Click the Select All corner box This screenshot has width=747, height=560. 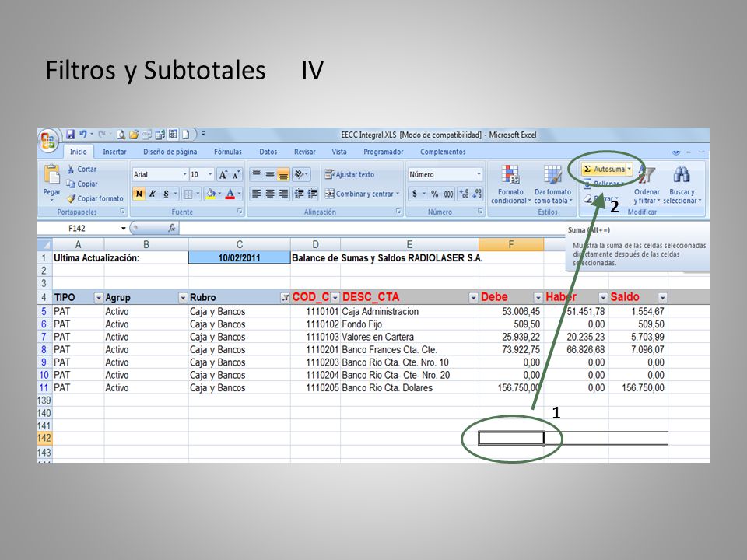(x=45, y=245)
